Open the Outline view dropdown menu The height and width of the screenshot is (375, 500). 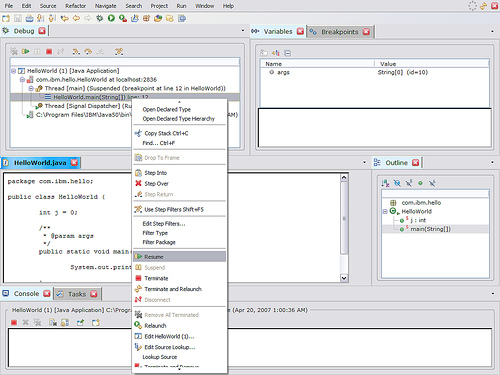(x=492, y=162)
